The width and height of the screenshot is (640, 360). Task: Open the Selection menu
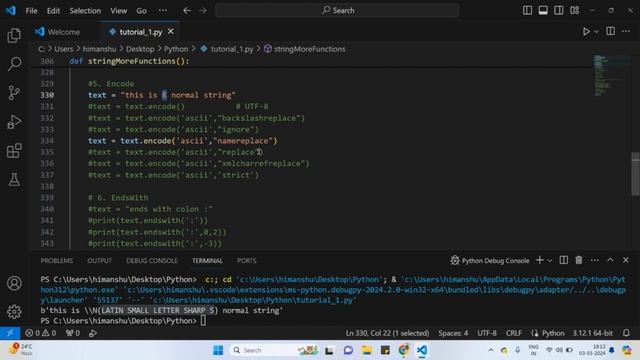(85, 11)
